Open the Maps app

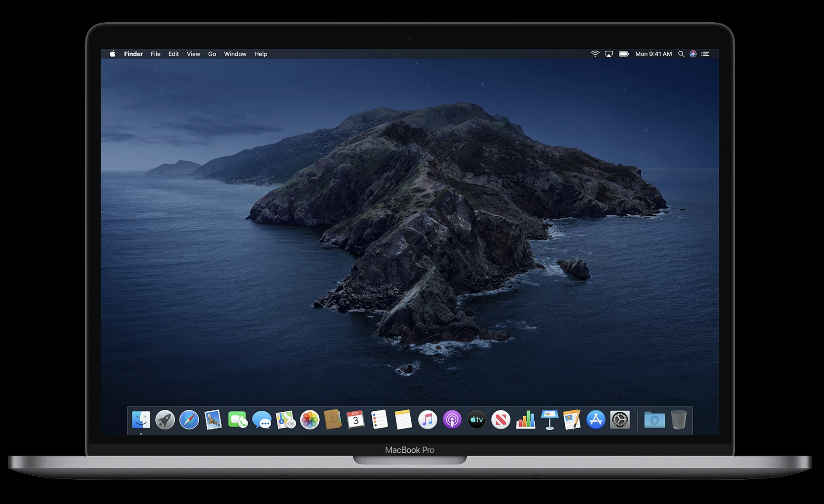(285, 420)
